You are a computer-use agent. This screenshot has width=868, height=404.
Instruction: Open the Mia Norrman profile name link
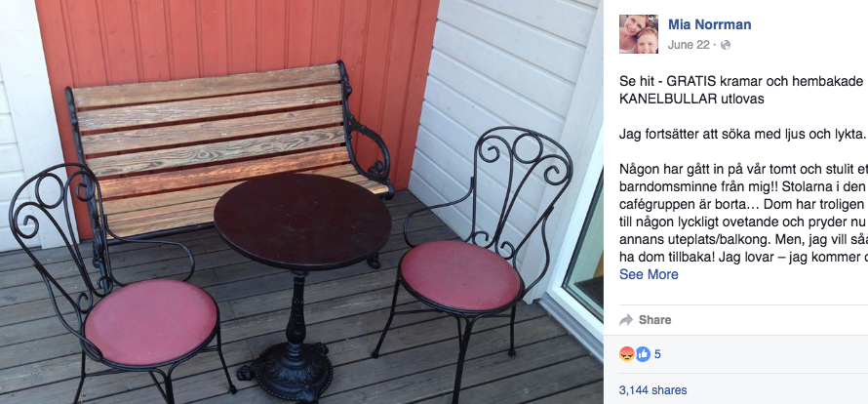pyautogui.click(x=709, y=24)
